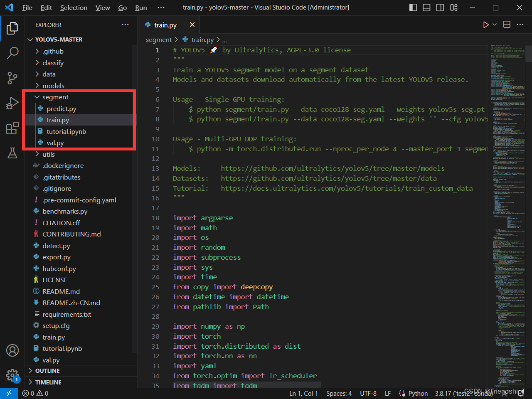This screenshot has width=532, height=399.
Task: Open README.zh-CN.md file
Action: pyautogui.click(x=81, y=303)
